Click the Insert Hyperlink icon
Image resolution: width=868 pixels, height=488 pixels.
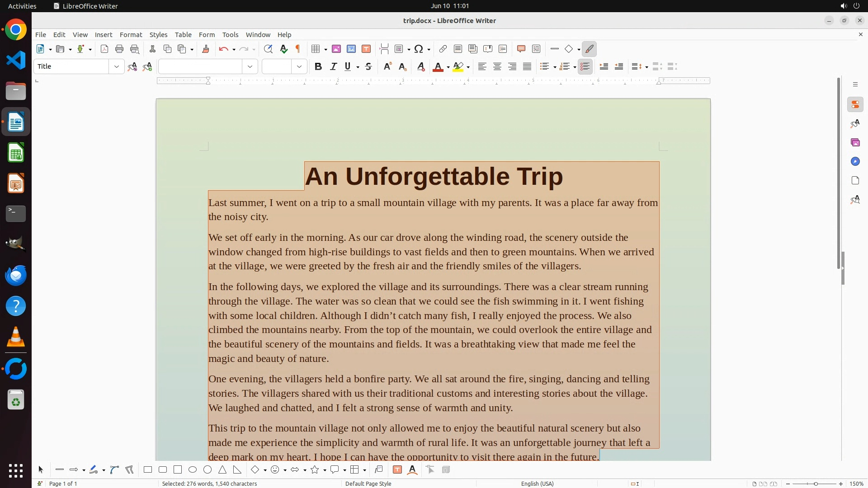click(x=443, y=49)
